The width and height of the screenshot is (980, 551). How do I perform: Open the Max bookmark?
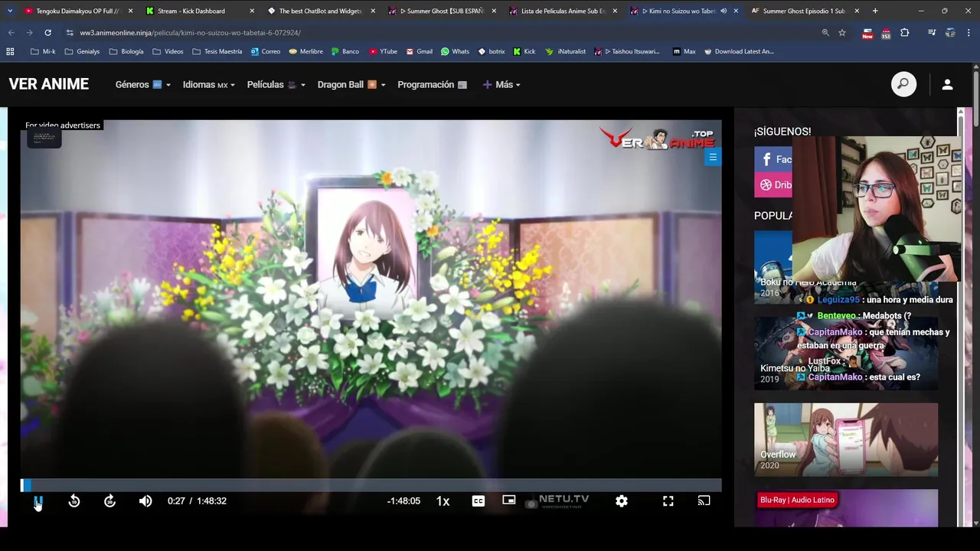click(684, 51)
